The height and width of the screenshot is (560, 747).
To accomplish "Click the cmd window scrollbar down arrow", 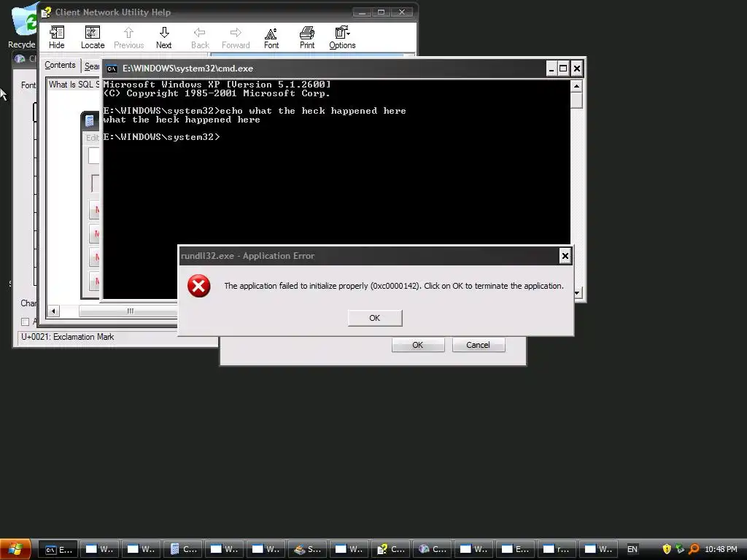I will coord(578,293).
